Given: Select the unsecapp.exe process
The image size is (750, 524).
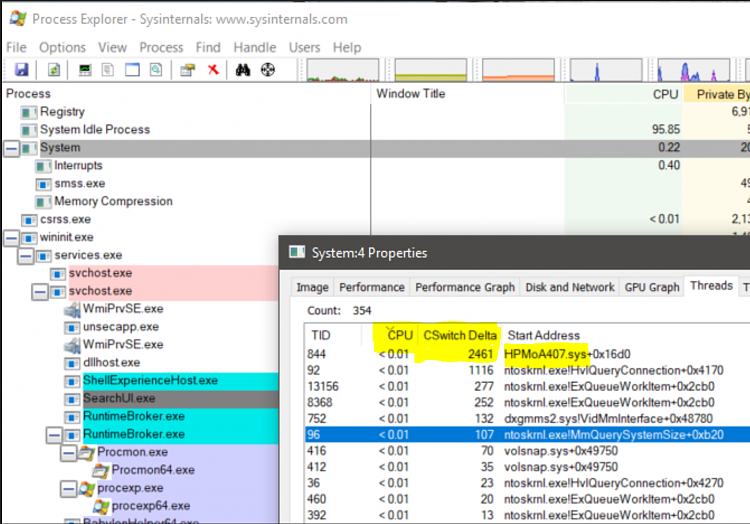Looking at the screenshot, I should click(x=121, y=327).
